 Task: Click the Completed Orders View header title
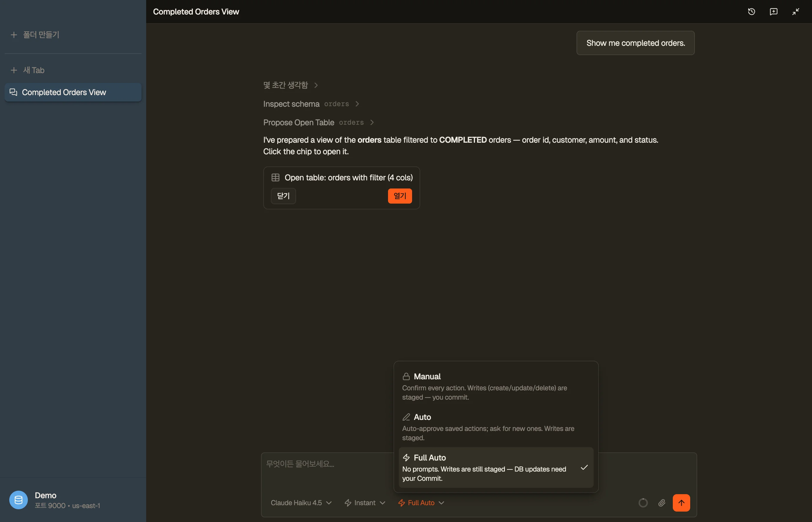coord(196,12)
